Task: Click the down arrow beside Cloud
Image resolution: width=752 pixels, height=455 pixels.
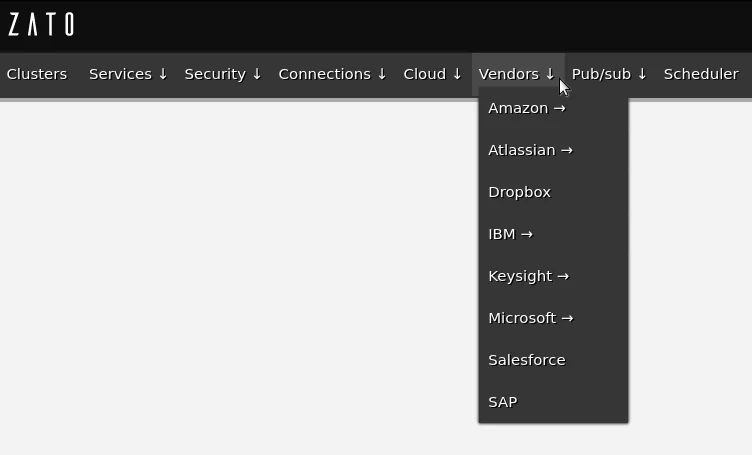Action: [457, 74]
